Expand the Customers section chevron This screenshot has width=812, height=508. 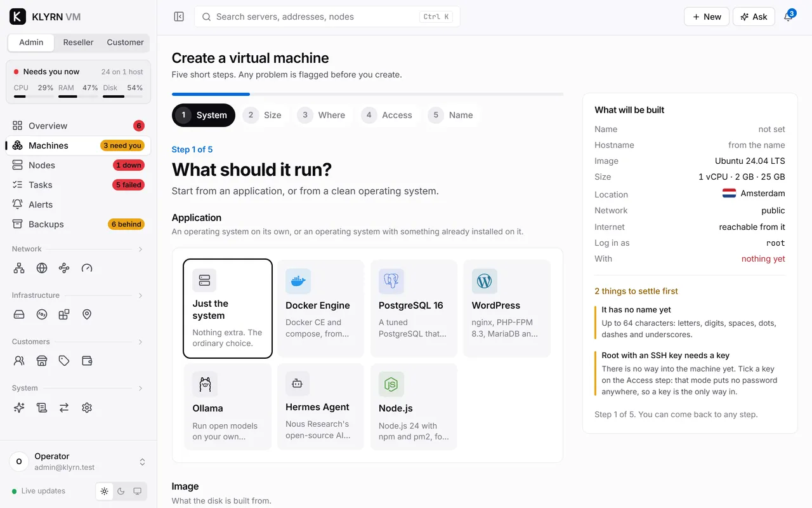click(x=140, y=342)
